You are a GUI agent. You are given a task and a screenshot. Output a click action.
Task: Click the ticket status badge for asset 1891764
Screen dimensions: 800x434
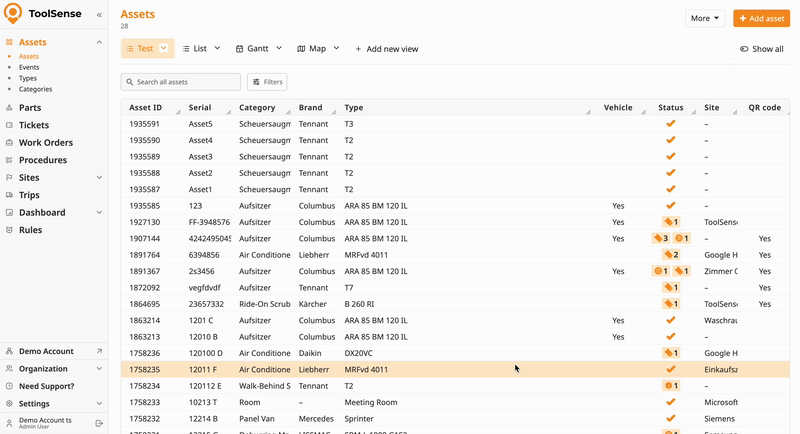(670, 255)
